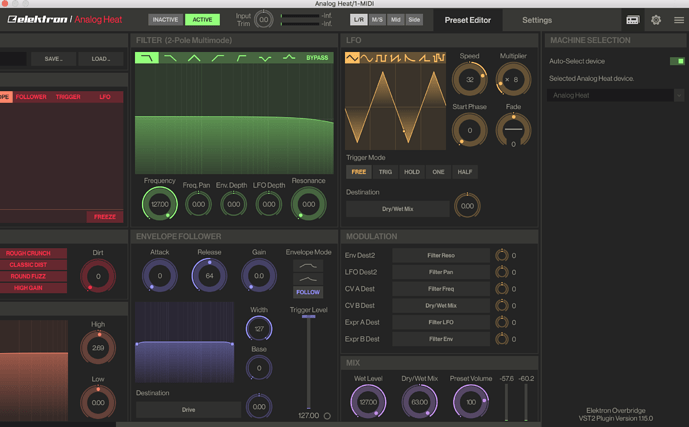This screenshot has width=689, height=427.
Task: Select the top envelope mode curve icon
Action: click(x=308, y=266)
